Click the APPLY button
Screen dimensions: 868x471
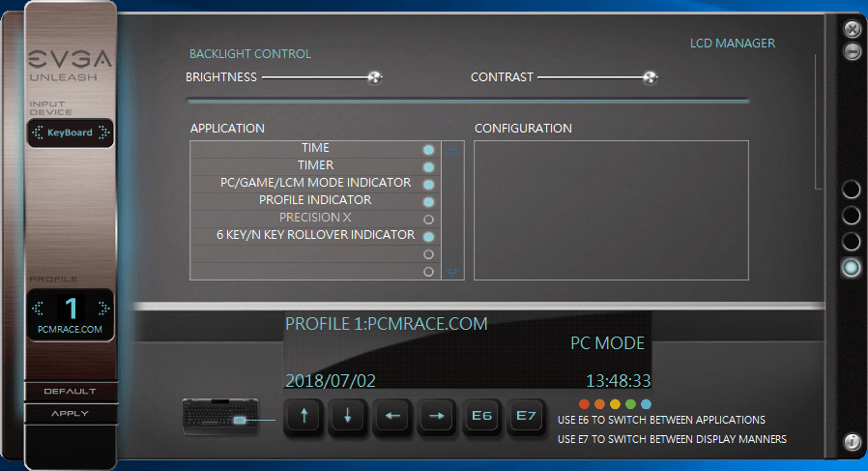click(71, 413)
